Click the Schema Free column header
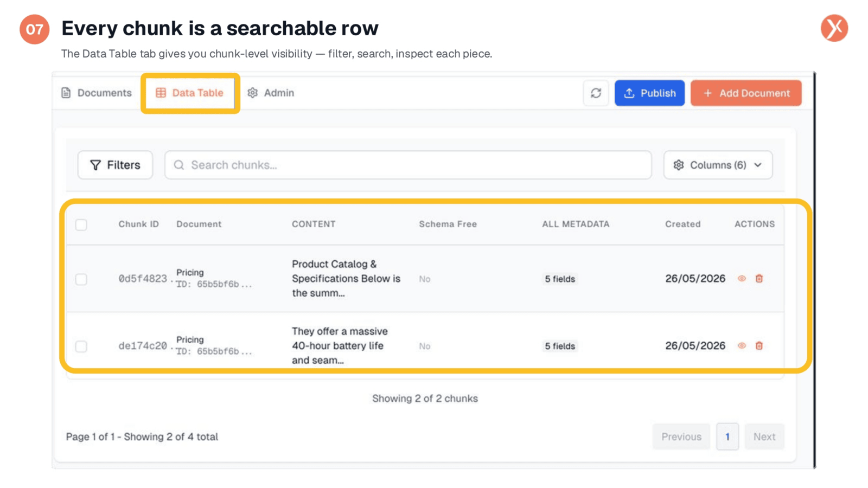The width and height of the screenshot is (868, 488). 448,224
